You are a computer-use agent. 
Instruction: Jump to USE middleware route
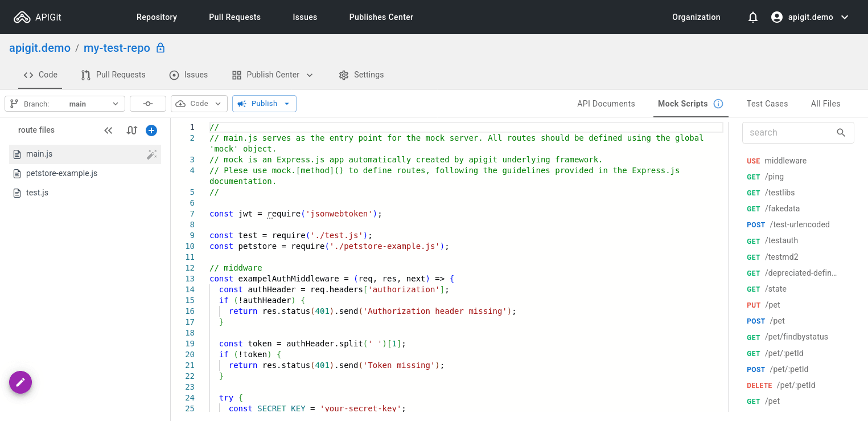pos(776,161)
